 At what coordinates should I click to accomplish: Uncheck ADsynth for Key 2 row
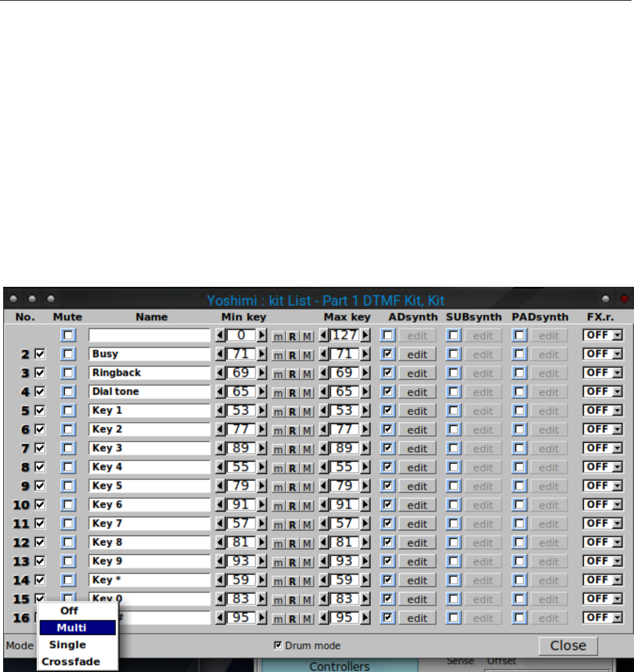click(388, 430)
